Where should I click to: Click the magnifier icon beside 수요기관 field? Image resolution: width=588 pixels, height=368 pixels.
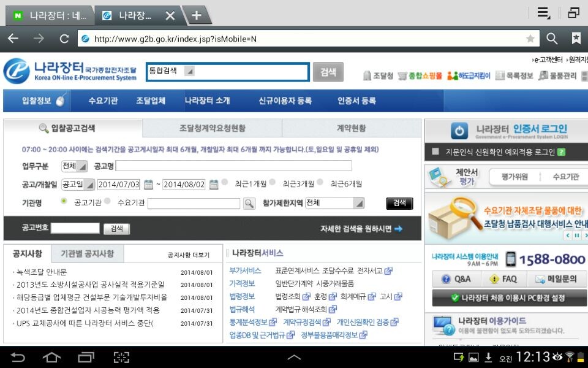tap(249, 204)
